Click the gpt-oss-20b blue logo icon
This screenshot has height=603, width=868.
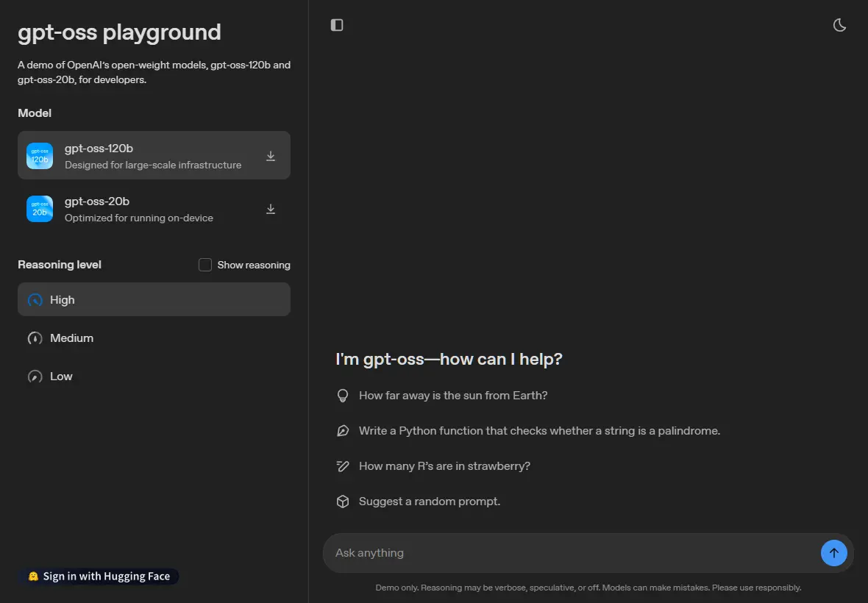coord(40,209)
